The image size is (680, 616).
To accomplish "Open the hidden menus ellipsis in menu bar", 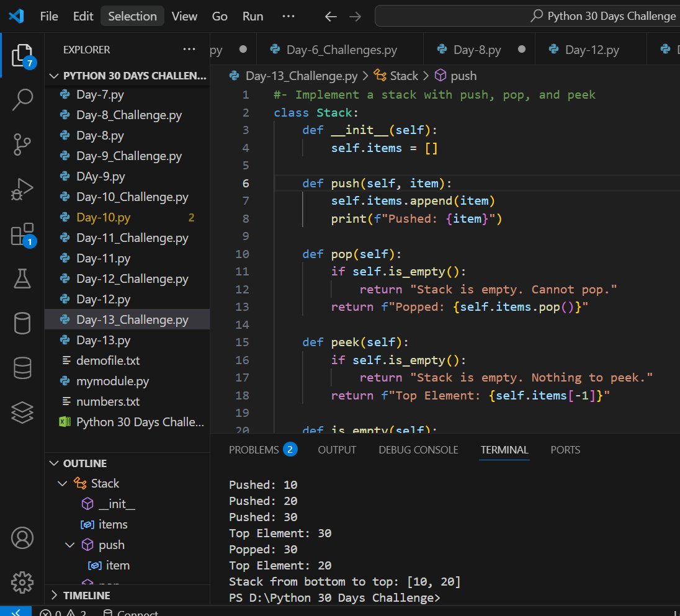I will click(x=289, y=16).
